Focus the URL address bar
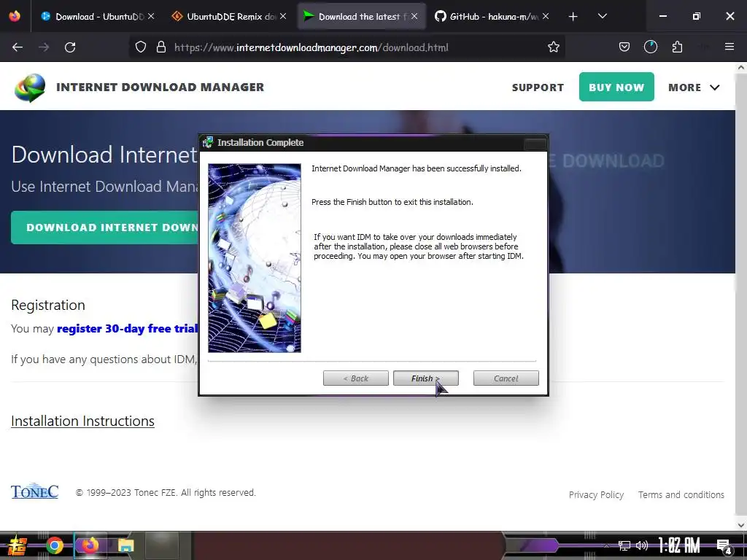The width and height of the screenshot is (747, 560). [348, 47]
